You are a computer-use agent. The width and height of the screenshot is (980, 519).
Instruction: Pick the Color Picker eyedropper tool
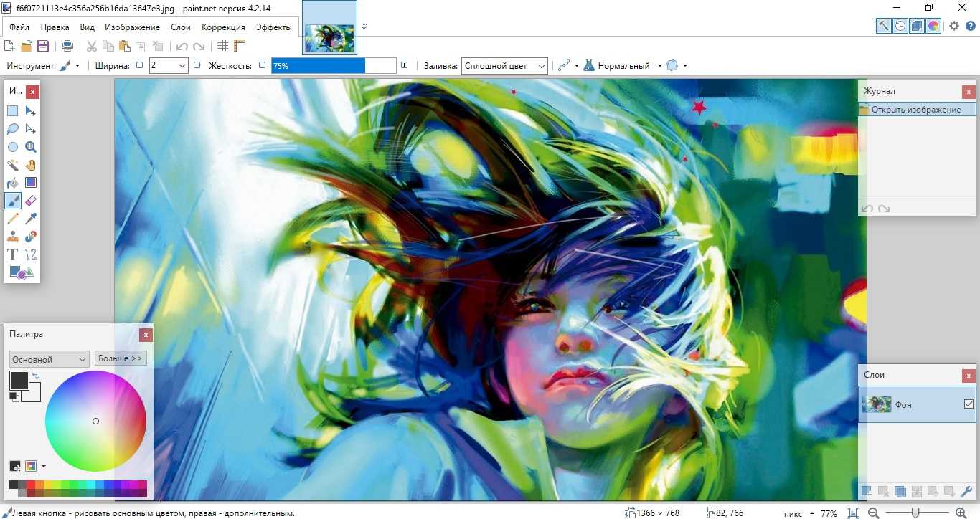[31, 219]
